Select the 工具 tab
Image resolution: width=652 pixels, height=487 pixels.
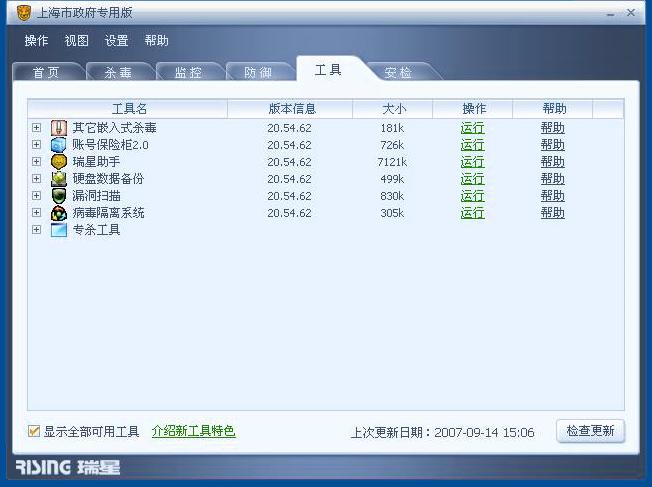click(328, 70)
